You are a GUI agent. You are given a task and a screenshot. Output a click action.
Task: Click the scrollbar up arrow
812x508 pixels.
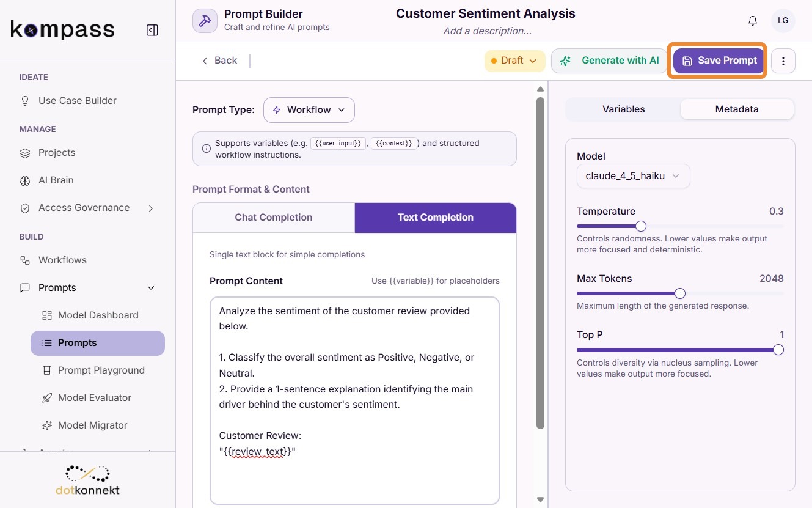click(x=540, y=89)
